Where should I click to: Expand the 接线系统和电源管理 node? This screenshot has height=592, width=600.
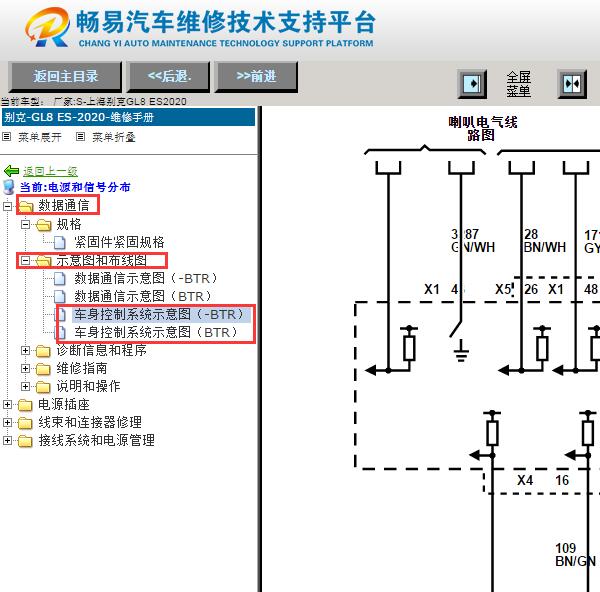7,440
